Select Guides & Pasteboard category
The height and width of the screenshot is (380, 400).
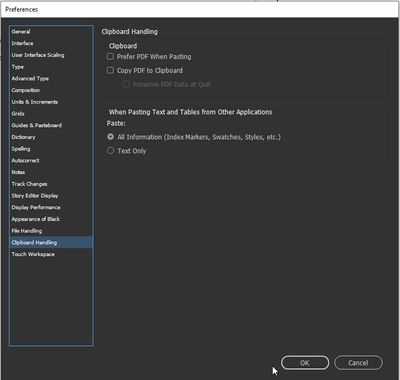coord(51,125)
